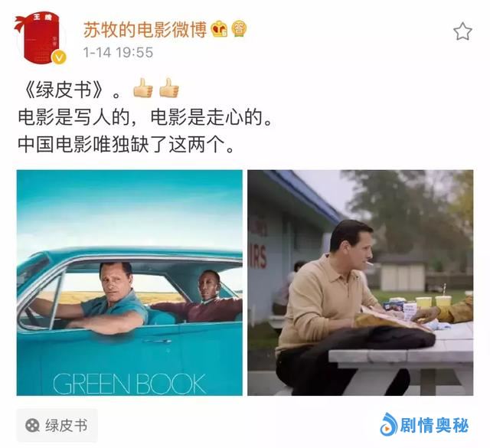The image size is (490, 448).
Task: View the picnic table scene photo
Action: pos(361,283)
